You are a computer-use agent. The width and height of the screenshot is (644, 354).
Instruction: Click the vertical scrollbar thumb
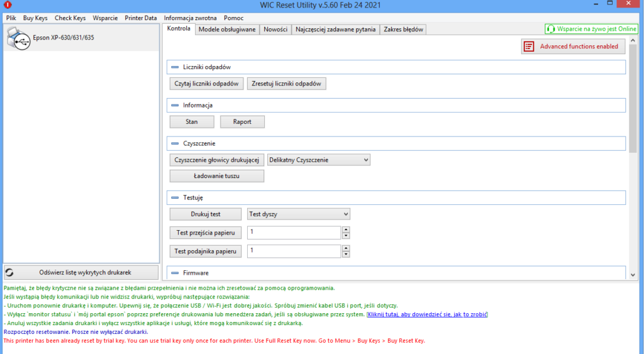coord(633,99)
